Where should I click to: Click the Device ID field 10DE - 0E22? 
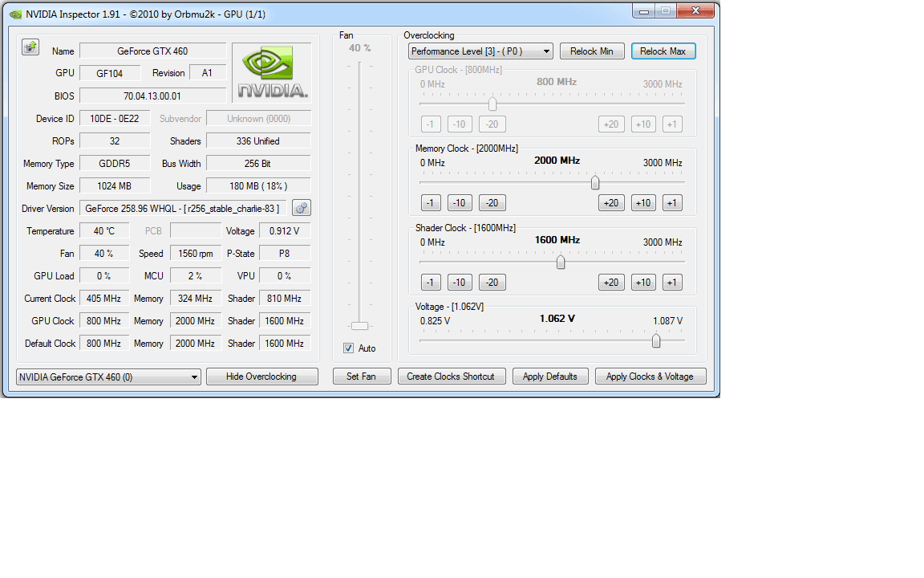click(115, 119)
